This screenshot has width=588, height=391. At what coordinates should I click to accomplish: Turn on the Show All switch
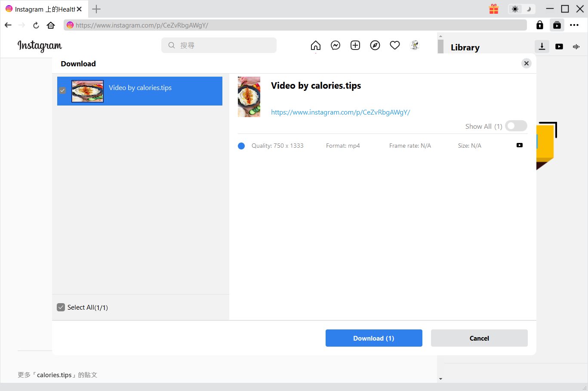516,126
